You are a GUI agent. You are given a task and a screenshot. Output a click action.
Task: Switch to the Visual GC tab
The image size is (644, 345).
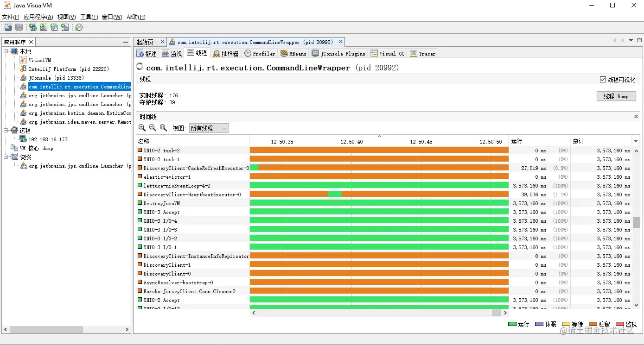tap(388, 54)
